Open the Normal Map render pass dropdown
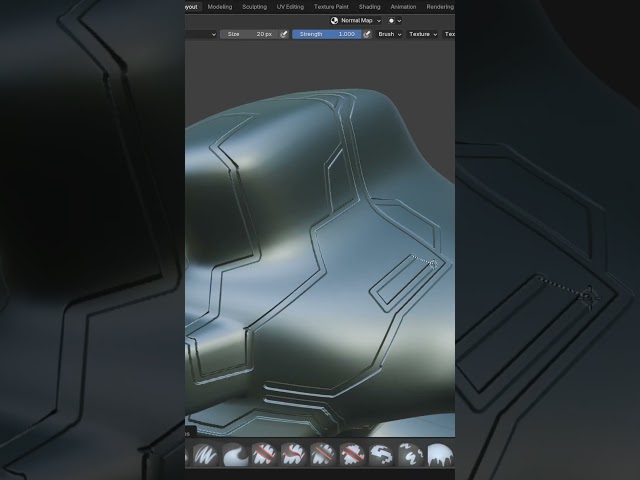 tap(356, 20)
